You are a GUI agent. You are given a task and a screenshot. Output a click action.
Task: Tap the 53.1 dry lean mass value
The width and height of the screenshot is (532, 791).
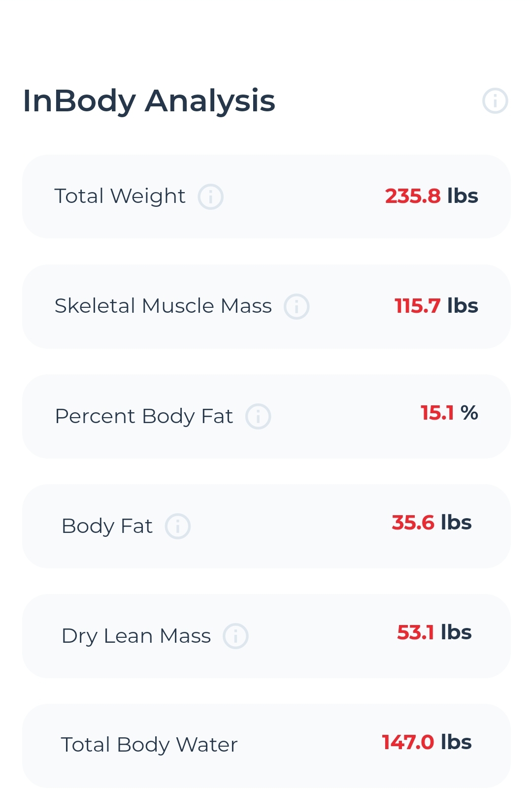click(415, 632)
